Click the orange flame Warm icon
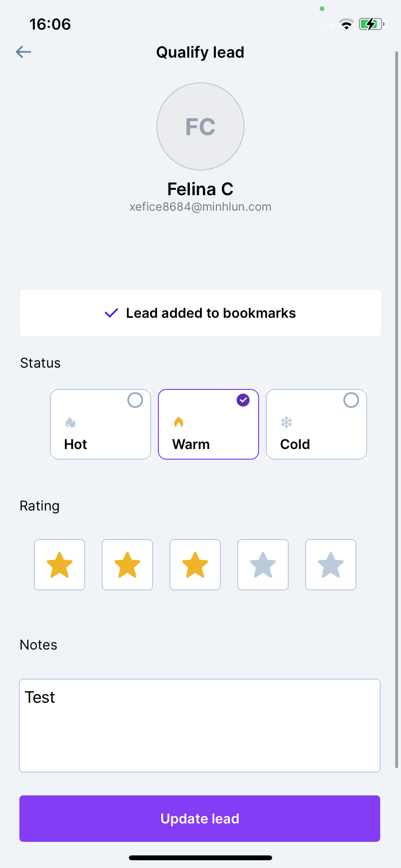 coord(179,423)
